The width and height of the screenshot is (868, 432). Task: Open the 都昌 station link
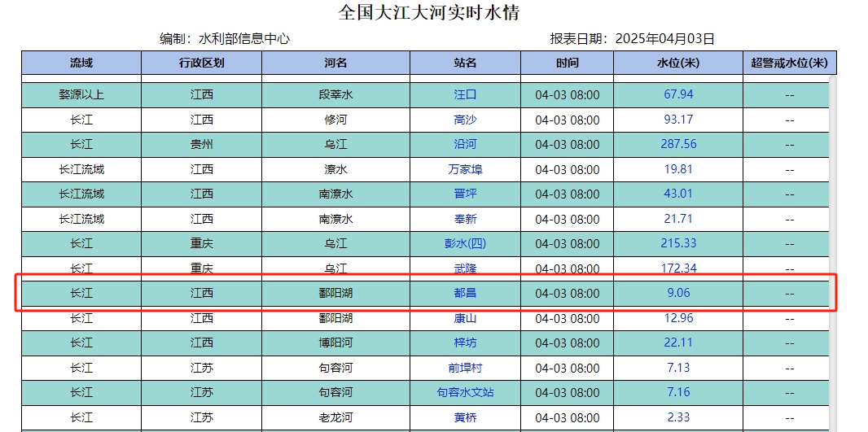(x=465, y=293)
